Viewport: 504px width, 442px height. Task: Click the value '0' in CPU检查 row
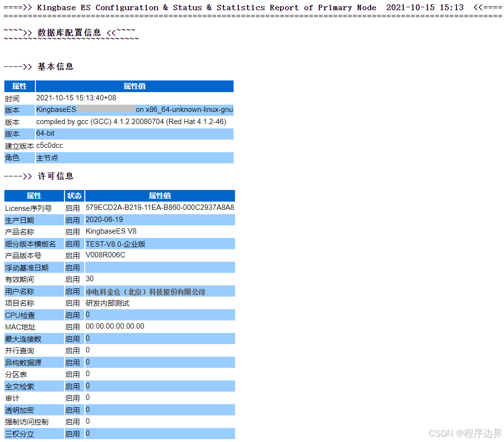tap(88, 315)
